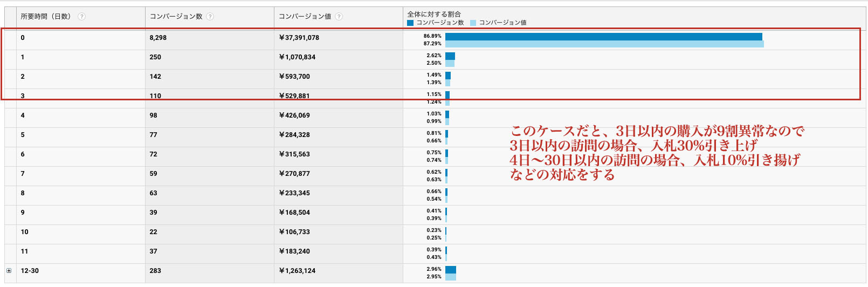Screen dimensions: 868x287
Task: Click the light blue 87.29% bar
Action: (604, 44)
